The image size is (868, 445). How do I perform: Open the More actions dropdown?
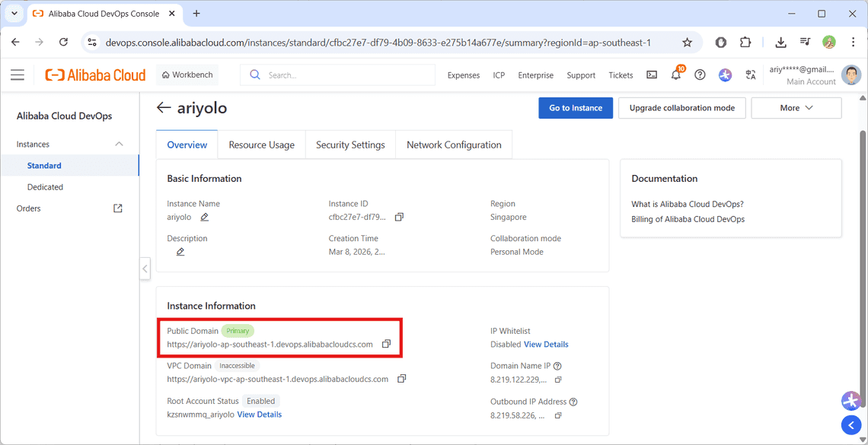pyautogui.click(x=796, y=107)
